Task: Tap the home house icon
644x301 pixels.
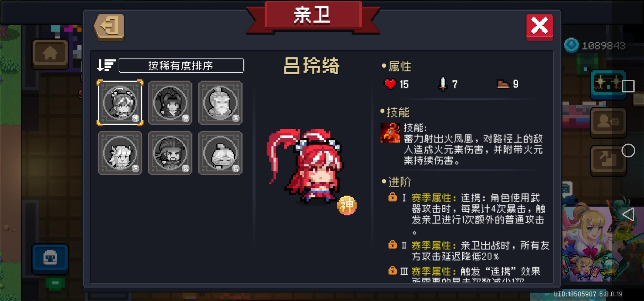Action: [x=50, y=54]
